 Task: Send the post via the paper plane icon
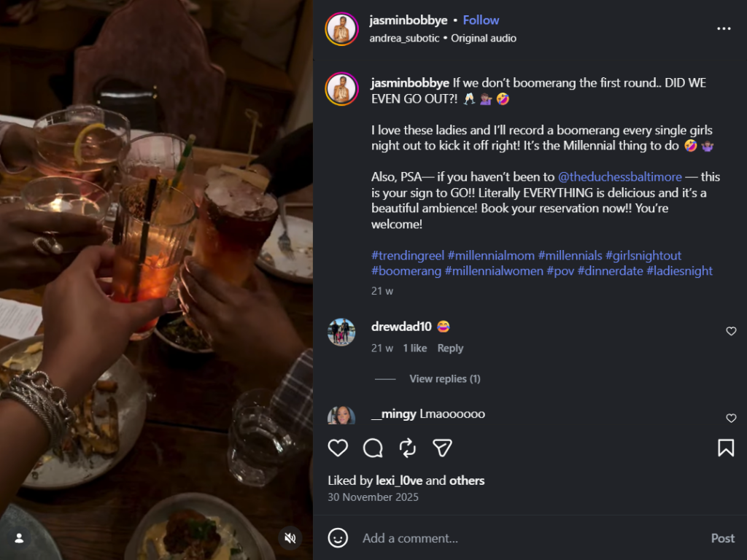[x=442, y=448]
